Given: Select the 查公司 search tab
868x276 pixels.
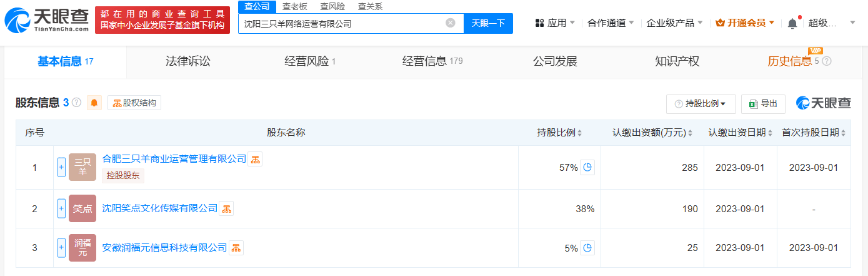Looking at the screenshot, I should pyautogui.click(x=257, y=7).
